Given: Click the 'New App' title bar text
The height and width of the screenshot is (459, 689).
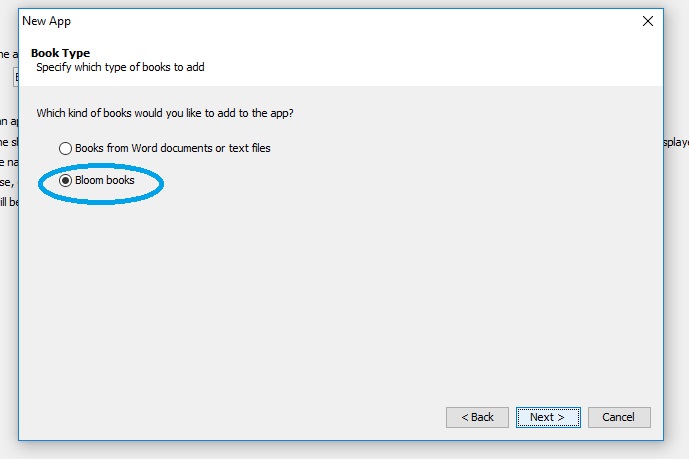Looking at the screenshot, I should tap(47, 21).
